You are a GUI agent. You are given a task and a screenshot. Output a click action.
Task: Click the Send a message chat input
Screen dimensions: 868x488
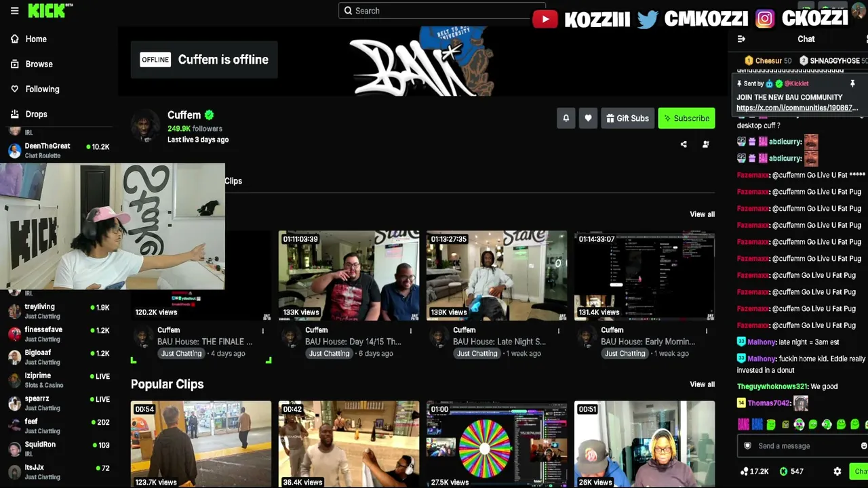tap(804, 446)
